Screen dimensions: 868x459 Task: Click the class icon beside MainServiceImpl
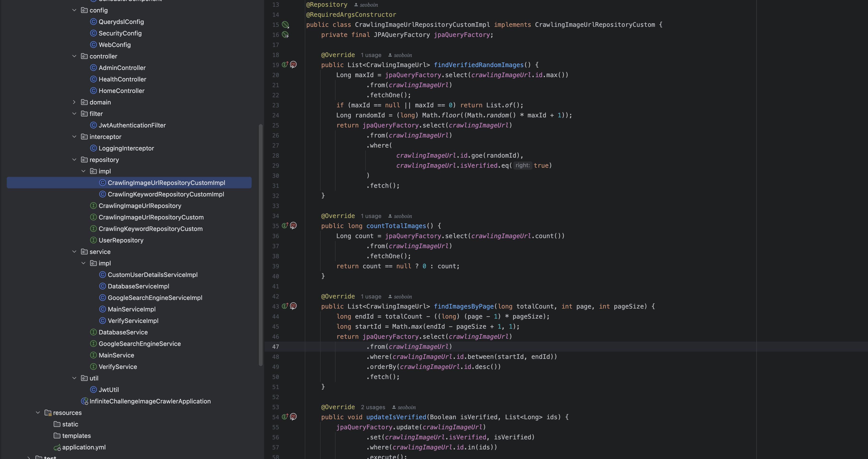tap(102, 309)
